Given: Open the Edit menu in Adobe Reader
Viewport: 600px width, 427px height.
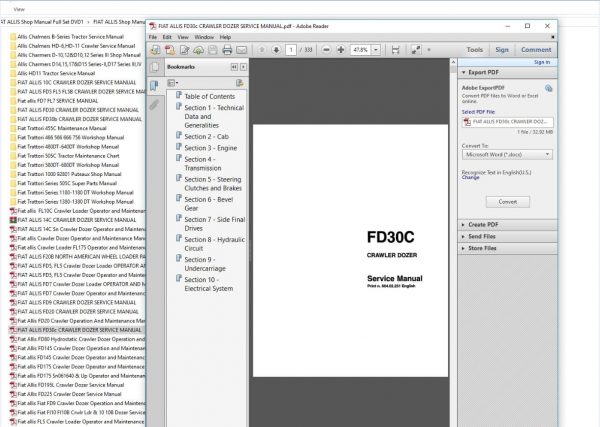Looking at the screenshot, I should [x=167, y=37].
